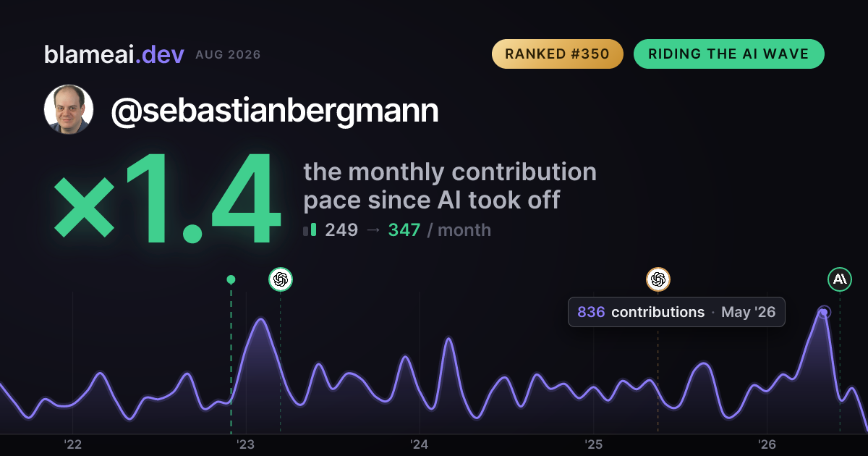This screenshot has width=868, height=456.
Task: Open sebastianbergmann's profile avatar
Action: point(69,109)
